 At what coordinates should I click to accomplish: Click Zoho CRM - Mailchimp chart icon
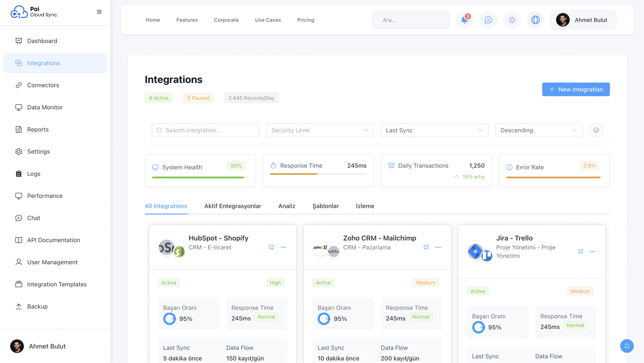(x=426, y=247)
